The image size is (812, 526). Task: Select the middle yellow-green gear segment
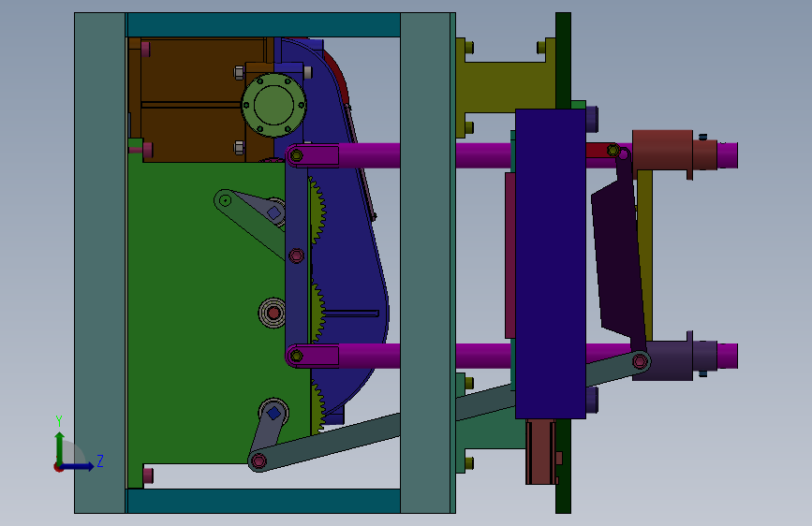pos(317,311)
